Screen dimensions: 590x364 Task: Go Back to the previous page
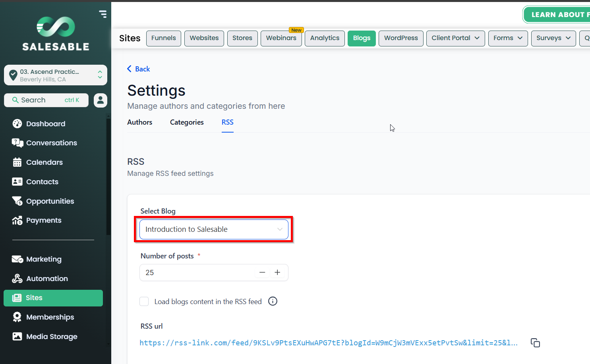click(x=138, y=69)
